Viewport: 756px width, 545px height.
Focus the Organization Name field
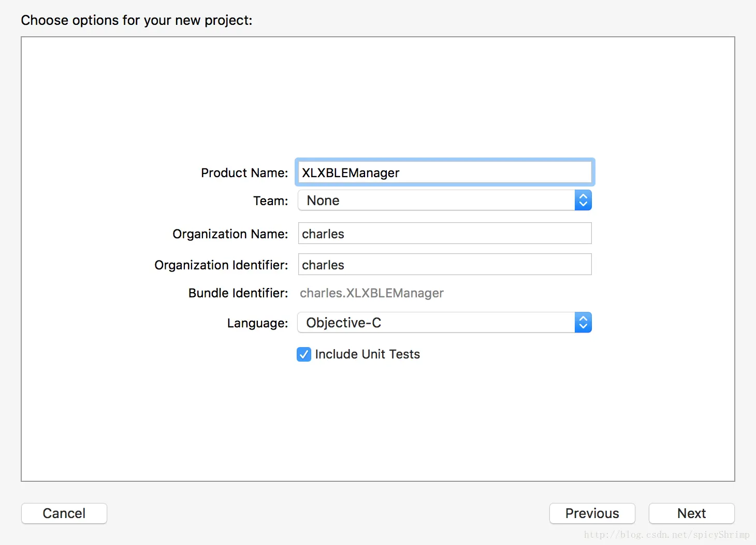tap(444, 234)
